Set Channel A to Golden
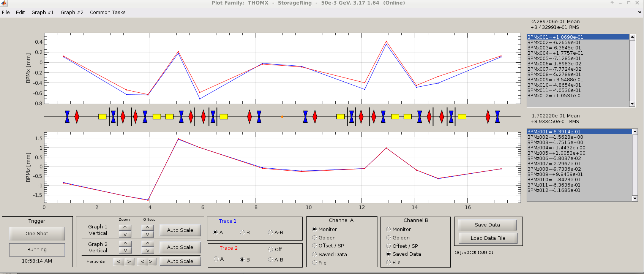Image resolution: width=644 pixels, height=274 pixels. (314, 238)
